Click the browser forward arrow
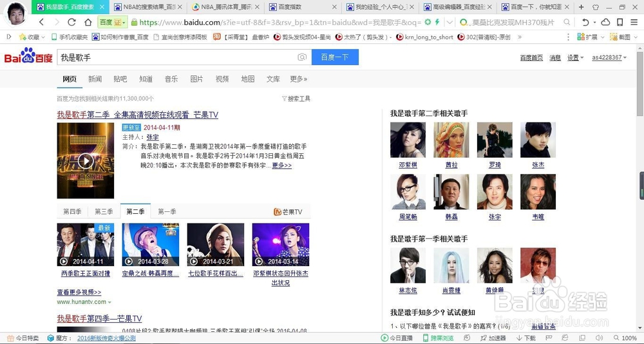This screenshot has width=644, height=344. [57, 22]
